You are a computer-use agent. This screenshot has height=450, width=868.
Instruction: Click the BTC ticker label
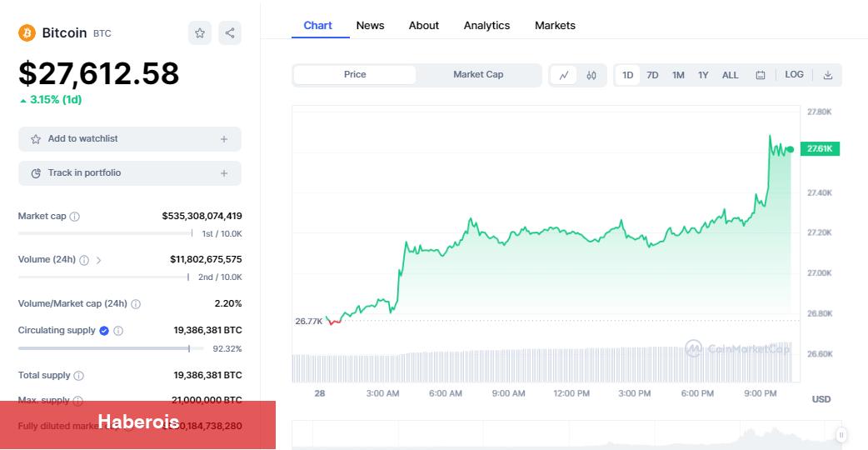102,34
